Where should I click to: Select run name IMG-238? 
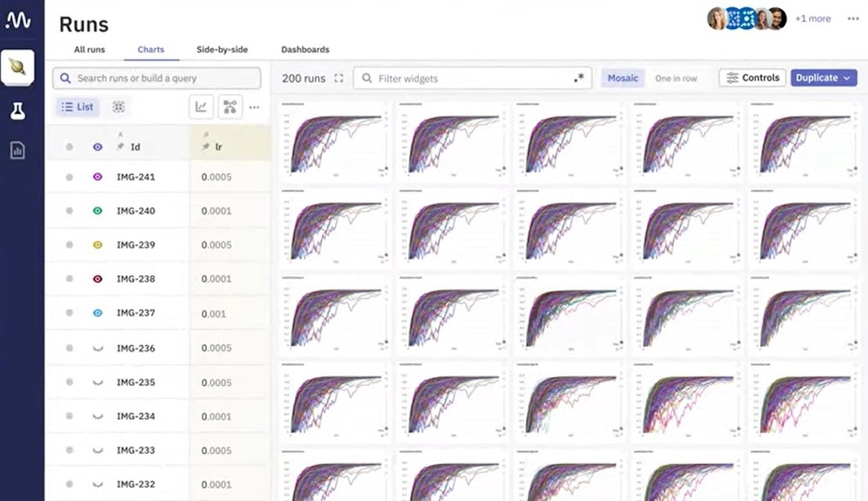(136, 279)
